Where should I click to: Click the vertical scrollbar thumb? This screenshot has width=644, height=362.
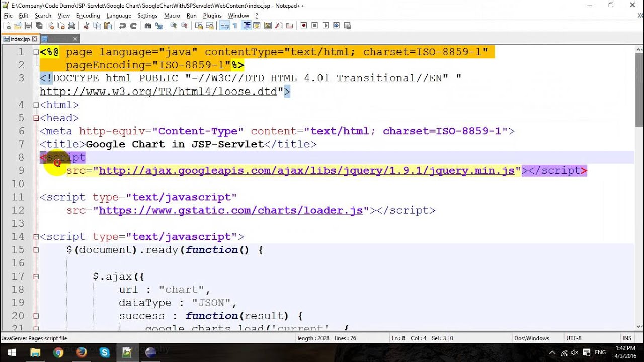click(639, 90)
